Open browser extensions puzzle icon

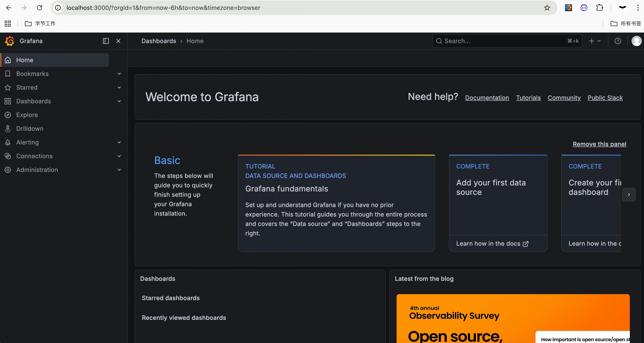click(599, 8)
